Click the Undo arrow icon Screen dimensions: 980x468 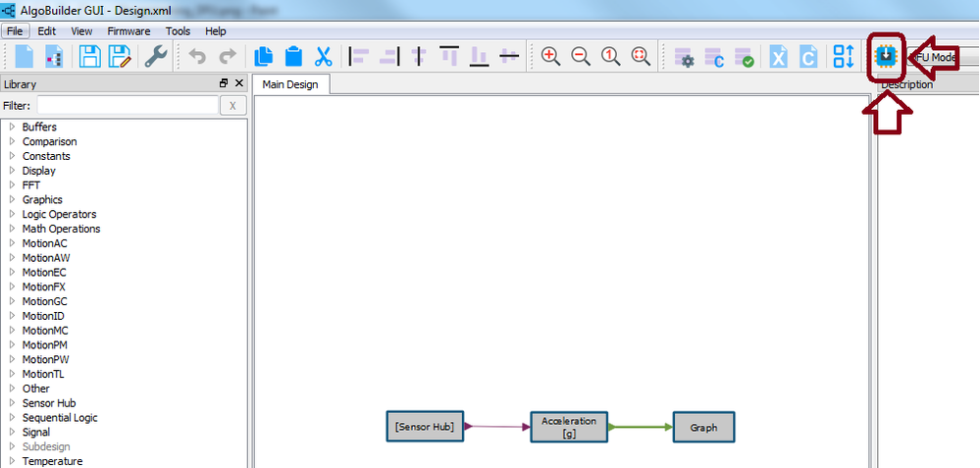pos(197,57)
